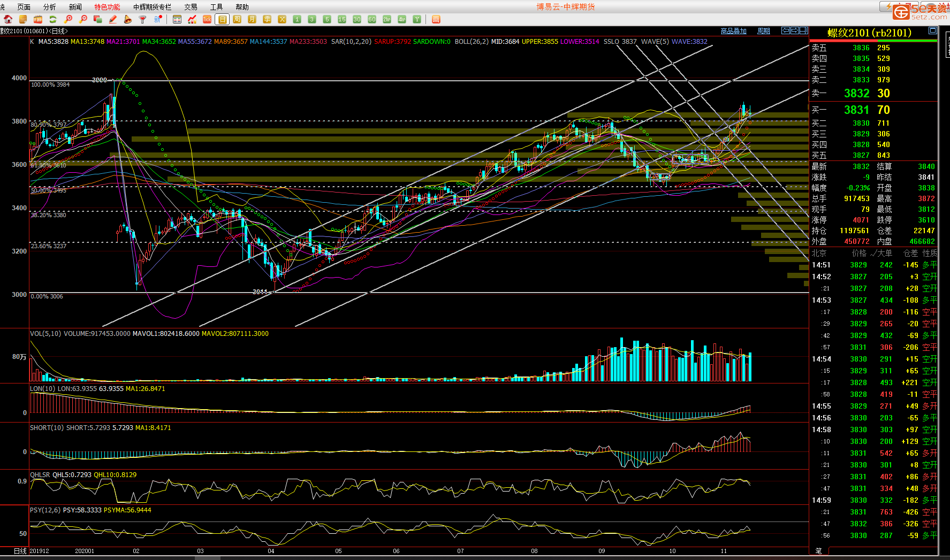The width and height of the screenshot is (950, 560).
Task: Open the F10 info icon
Action: pos(38,19)
